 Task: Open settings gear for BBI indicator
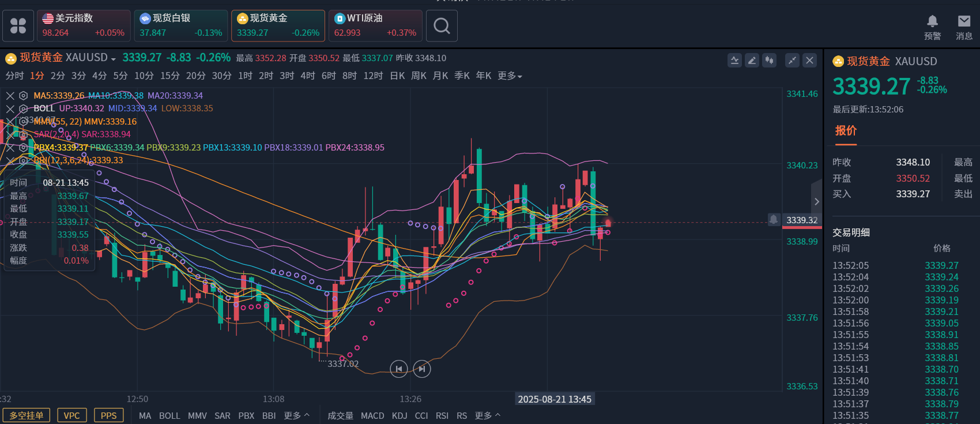[x=24, y=160]
